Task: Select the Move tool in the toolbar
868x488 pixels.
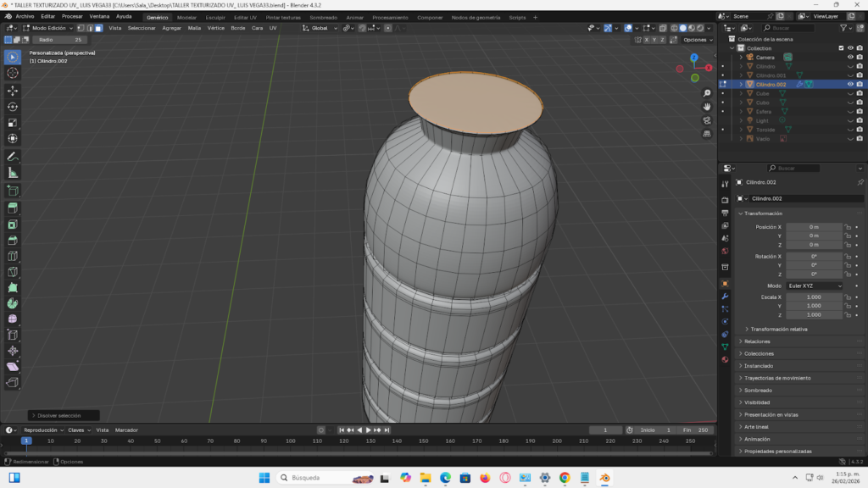Action: coord(12,90)
